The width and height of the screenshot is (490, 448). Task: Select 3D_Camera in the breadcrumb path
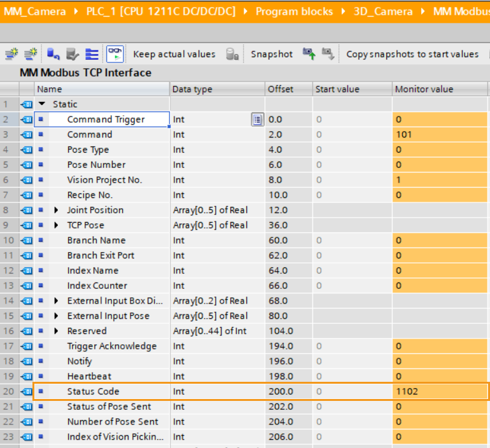383,11
